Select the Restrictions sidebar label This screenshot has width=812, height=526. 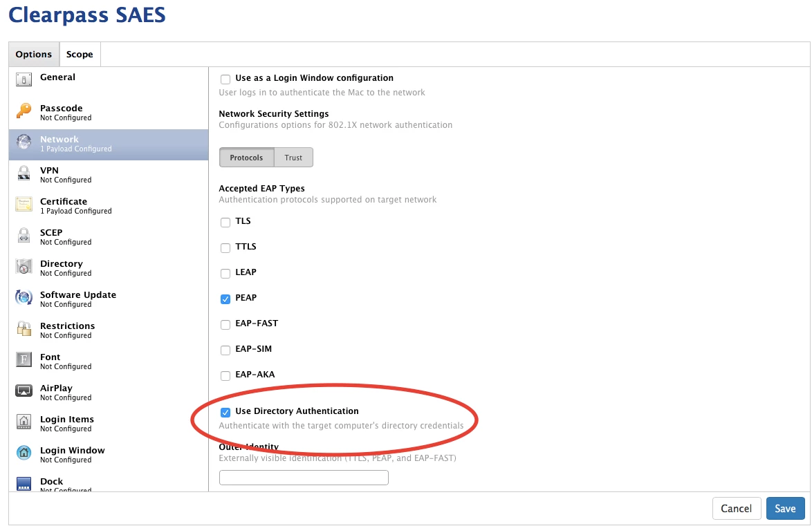(67, 326)
